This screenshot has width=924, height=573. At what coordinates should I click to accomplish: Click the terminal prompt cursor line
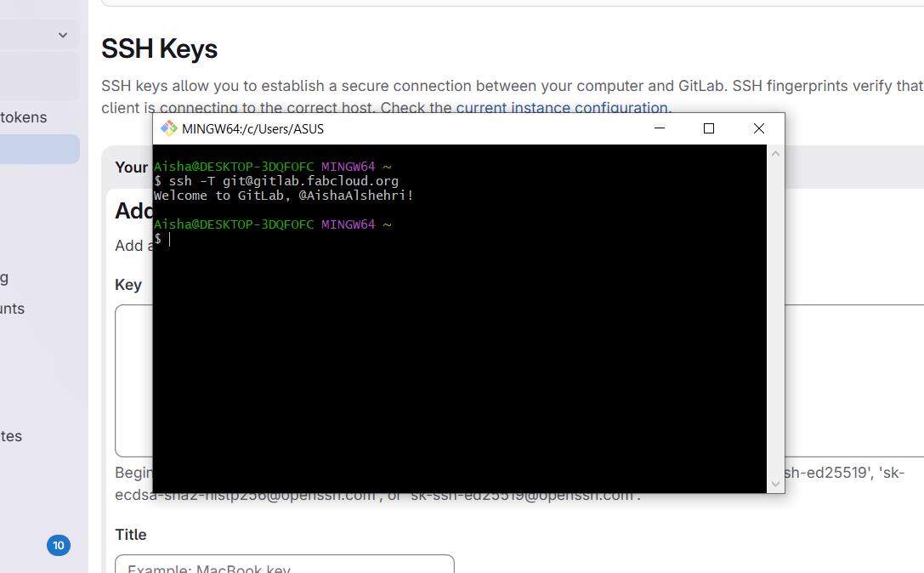(x=162, y=239)
